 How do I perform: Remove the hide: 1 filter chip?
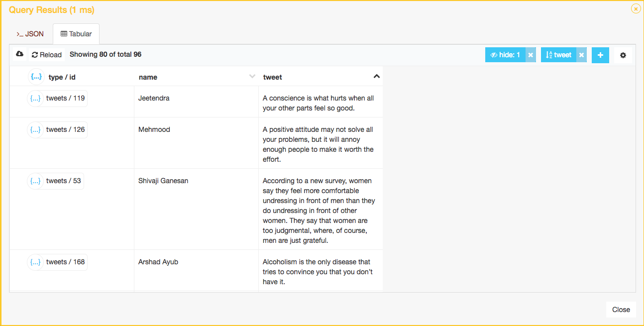point(531,55)
